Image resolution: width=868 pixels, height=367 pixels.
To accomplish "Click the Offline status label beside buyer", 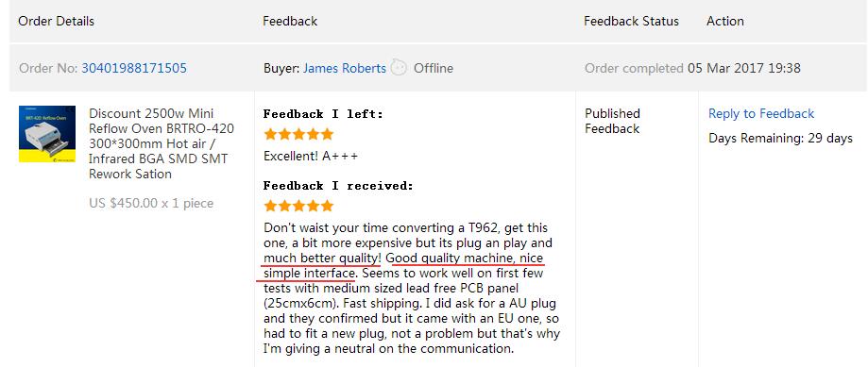I will (434, 69).
